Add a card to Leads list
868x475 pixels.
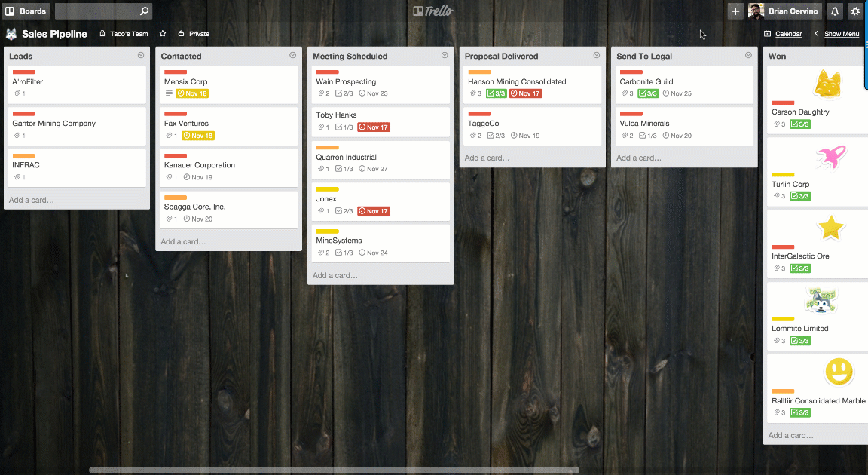point(32,200)
